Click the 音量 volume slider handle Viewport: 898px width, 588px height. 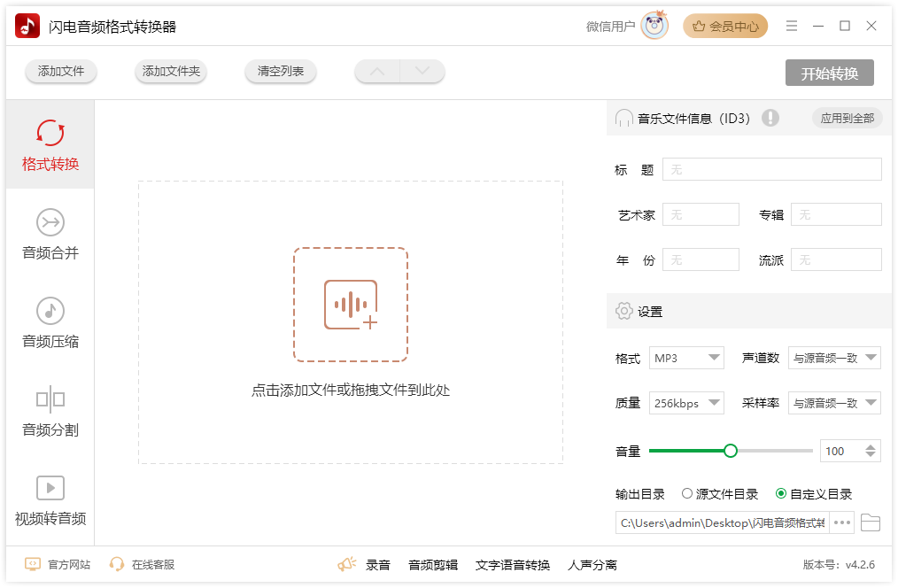pos(731,451)
